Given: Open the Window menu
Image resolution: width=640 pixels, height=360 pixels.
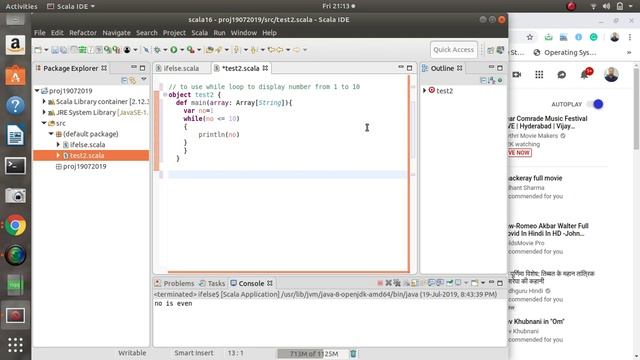Looking at the screenshot, I should pos(244,33).
